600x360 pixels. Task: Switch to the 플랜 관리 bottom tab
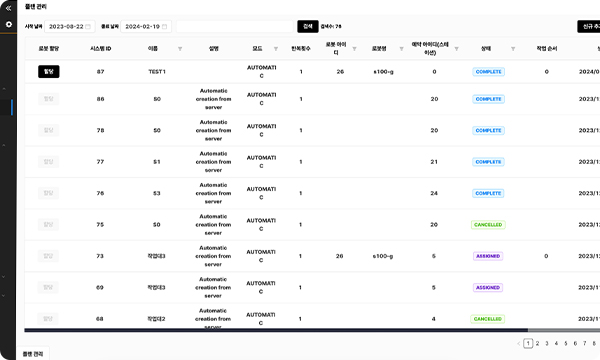(33, 354)
